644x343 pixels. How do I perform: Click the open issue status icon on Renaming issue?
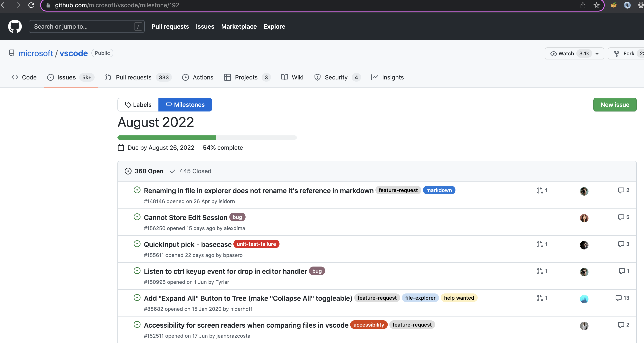pyautogui.click(x=137, y=190)
